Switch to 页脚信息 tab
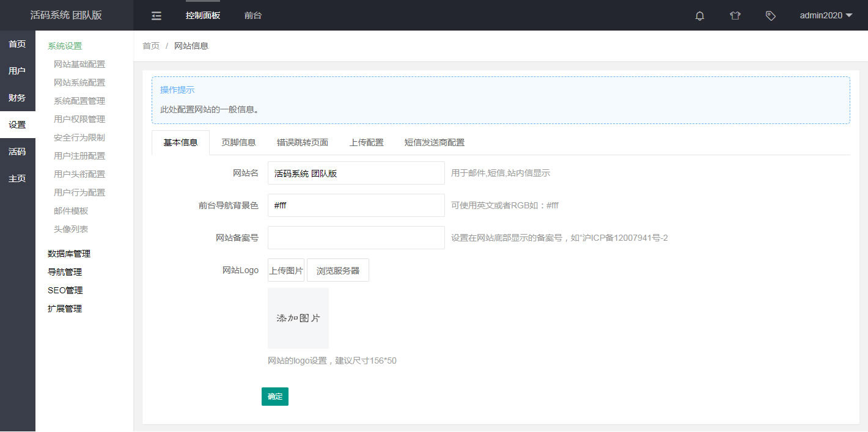This screenshot has width=868, height=432. [238, 142]
